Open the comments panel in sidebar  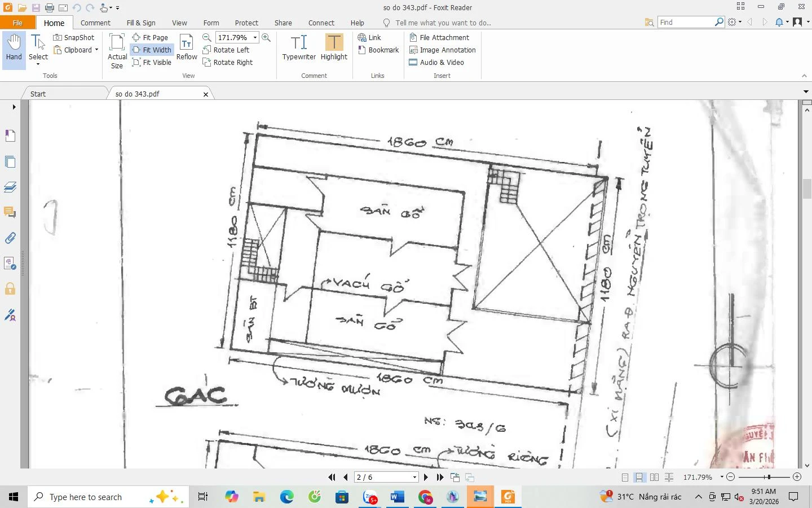coord(10,212)
